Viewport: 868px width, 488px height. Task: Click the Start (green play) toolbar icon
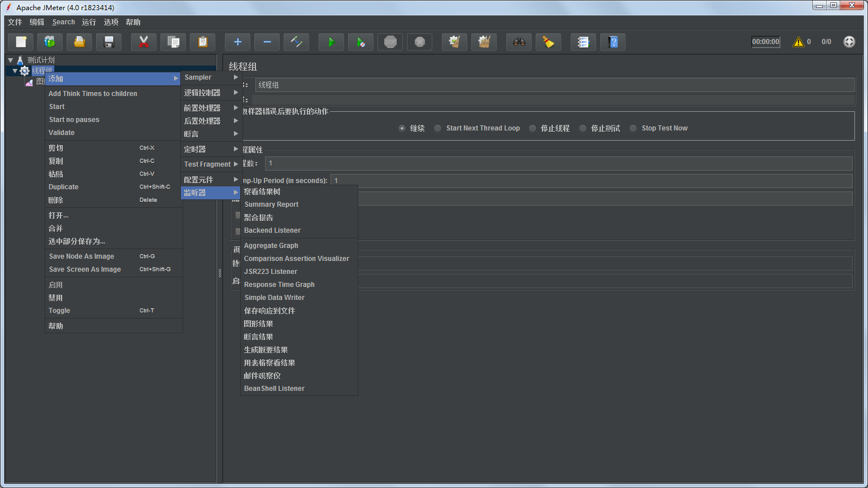pyautogui.click(x=331, y=42)
